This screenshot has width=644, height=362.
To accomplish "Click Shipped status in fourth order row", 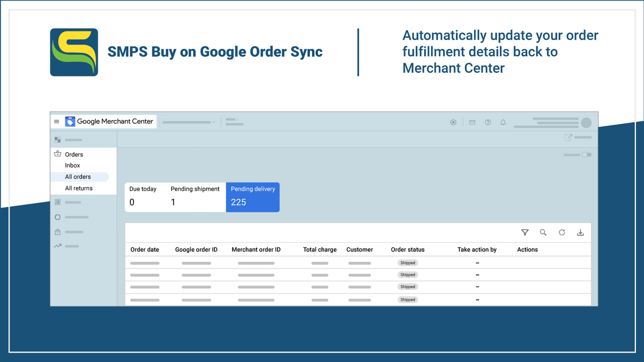I will click(x=408, y=300).
